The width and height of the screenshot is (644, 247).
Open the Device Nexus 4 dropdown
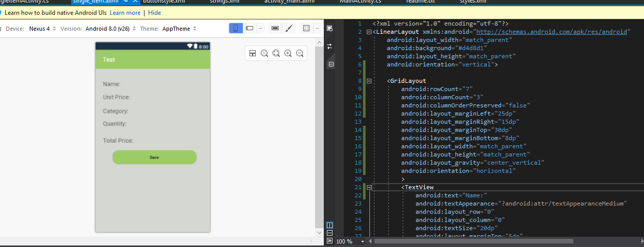pos(41,29)
